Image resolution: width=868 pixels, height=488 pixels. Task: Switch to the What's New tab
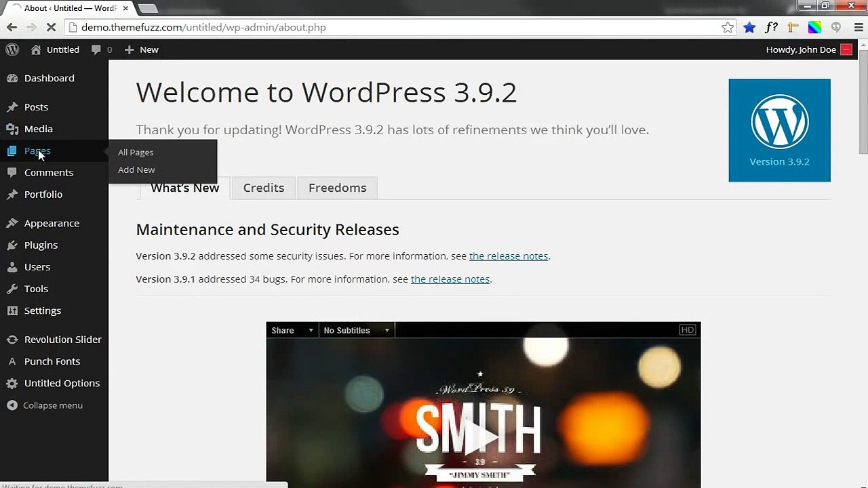pyautogui.click(x=184, y=188)
